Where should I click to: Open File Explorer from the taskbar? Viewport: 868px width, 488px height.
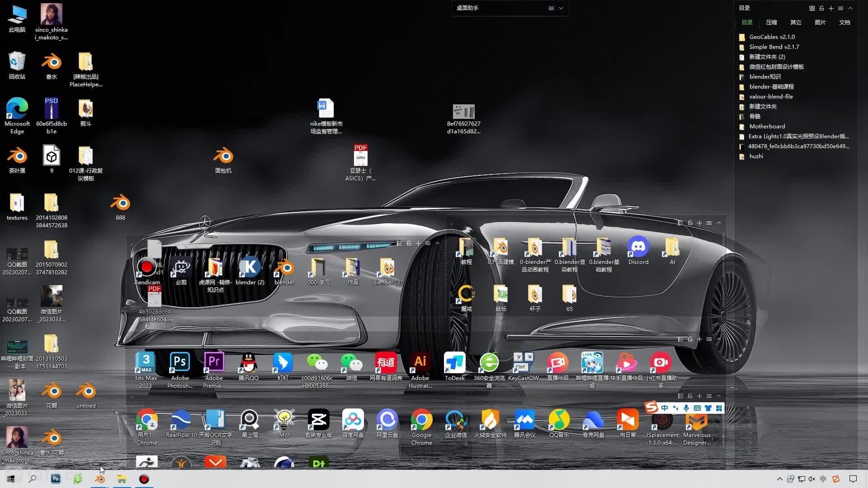122,479
